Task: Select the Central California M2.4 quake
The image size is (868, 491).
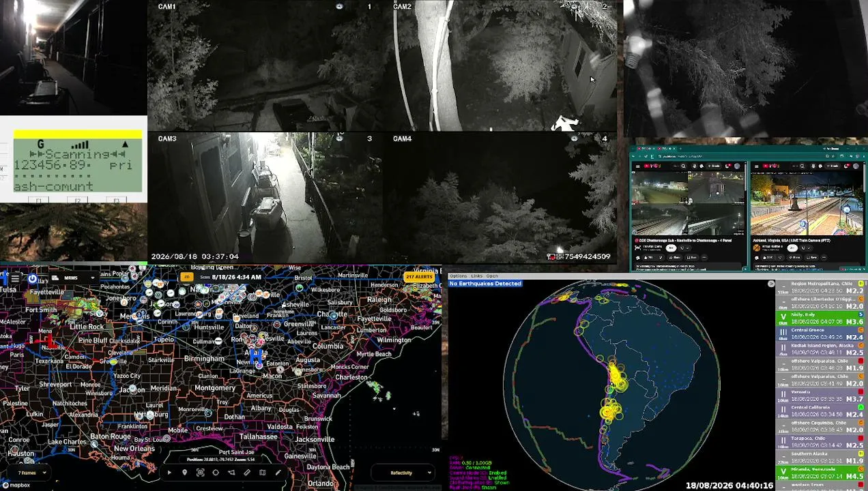Action: (821, 411)
